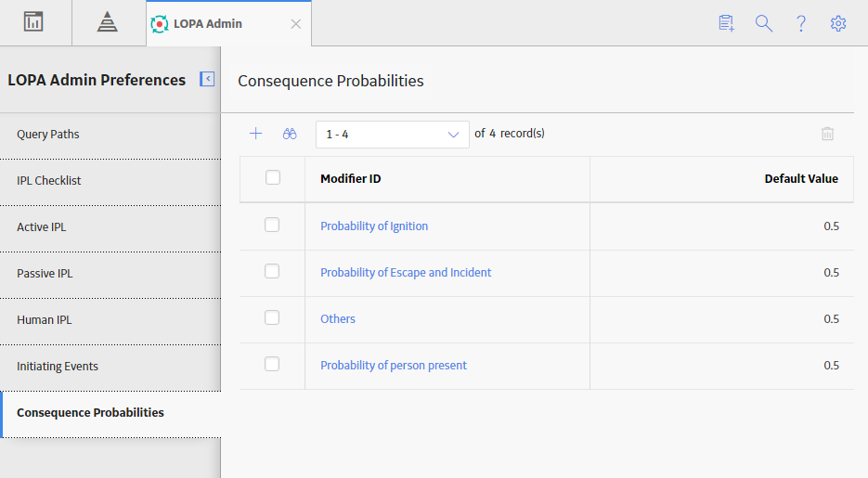Open the help question mark icon
The image size is (868, 478).
[x=801, y=23]
